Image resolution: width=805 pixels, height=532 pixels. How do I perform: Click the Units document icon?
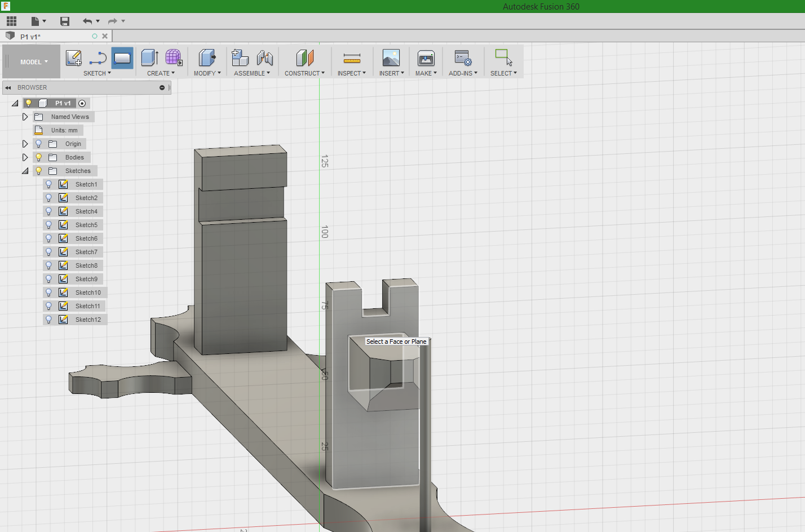click(x=39, y=130)
